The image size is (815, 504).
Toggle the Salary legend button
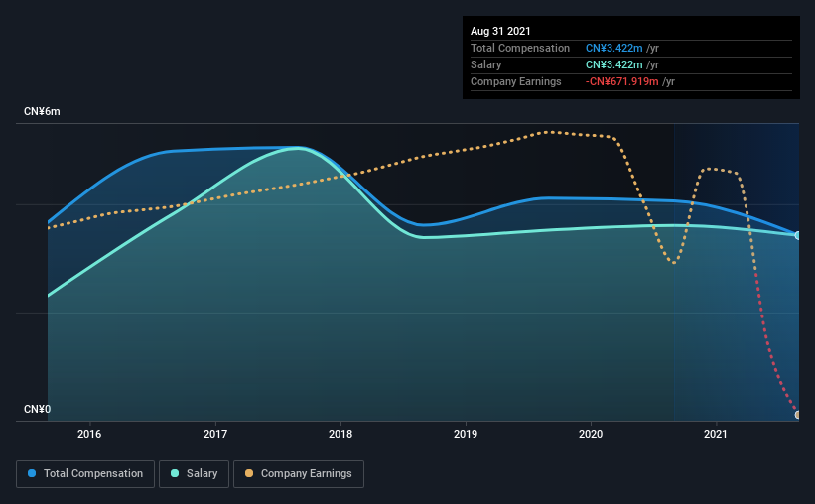[194, 474]
